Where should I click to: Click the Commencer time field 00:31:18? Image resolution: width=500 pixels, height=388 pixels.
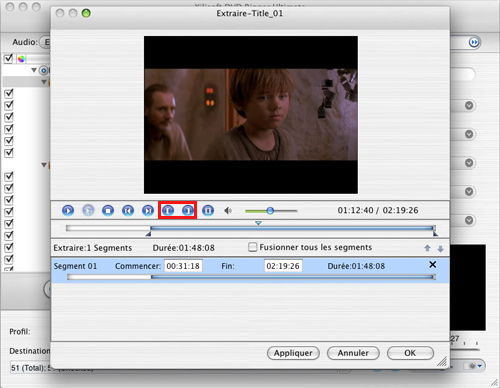point(183,266)
